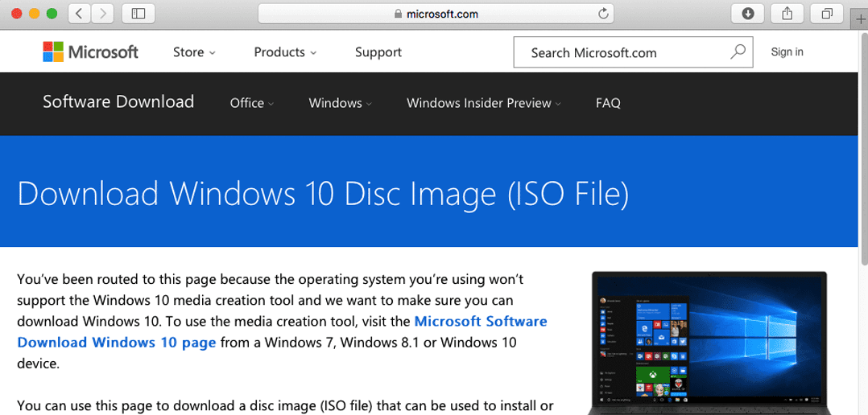This screenshot has height=415, width=868.
Task: Click the Download Windows 10 Disc Image heading
Action: coord(323,193)
